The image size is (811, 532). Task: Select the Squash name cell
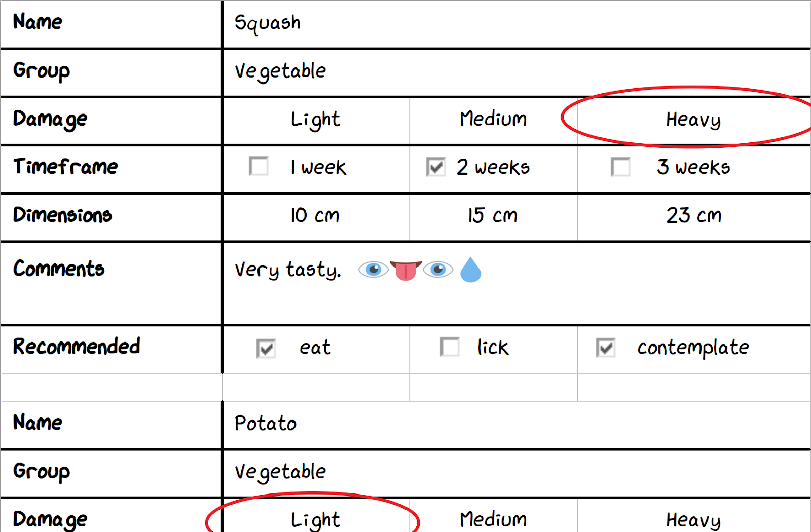click(517, 24)
